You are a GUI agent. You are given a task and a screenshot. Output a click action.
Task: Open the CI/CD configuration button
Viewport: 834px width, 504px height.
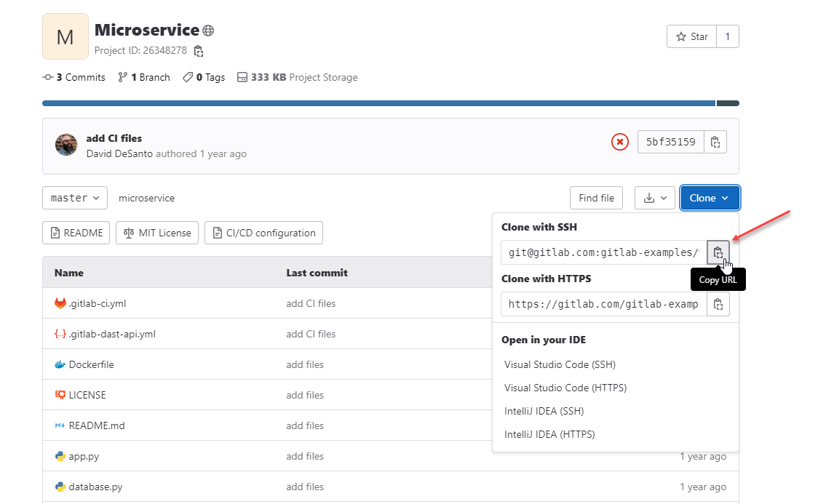coord(264,233)
